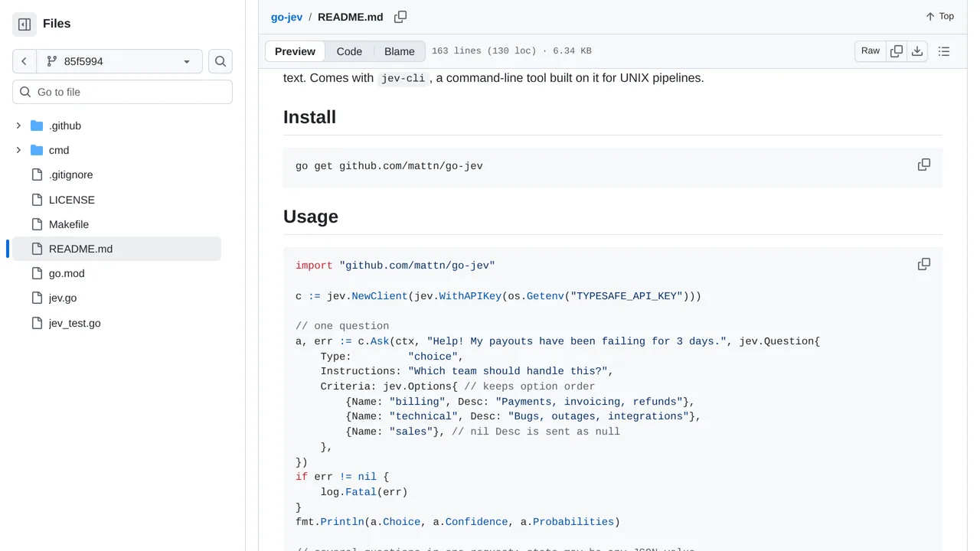
Task: Copy the go get install command
Action: coord(924,165)
